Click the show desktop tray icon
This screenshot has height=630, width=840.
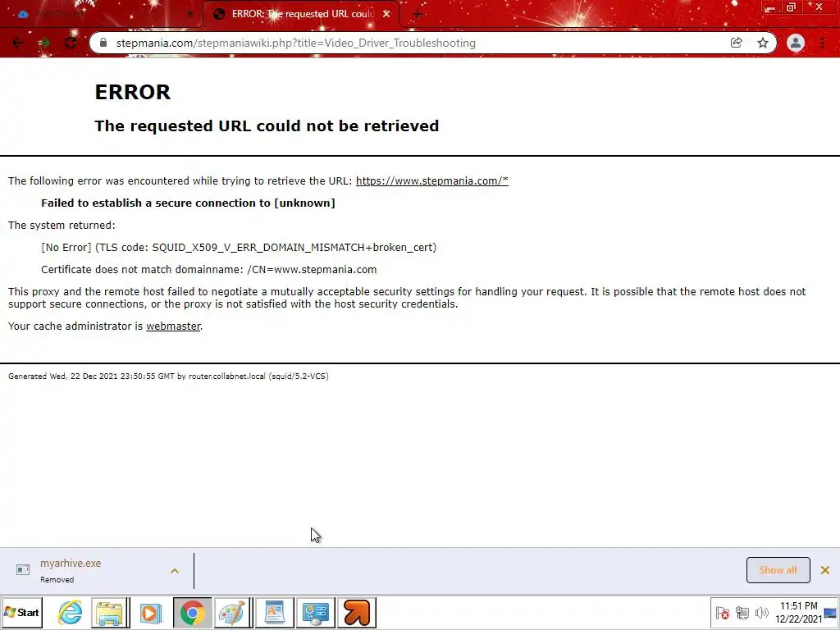tap(830, 613)
